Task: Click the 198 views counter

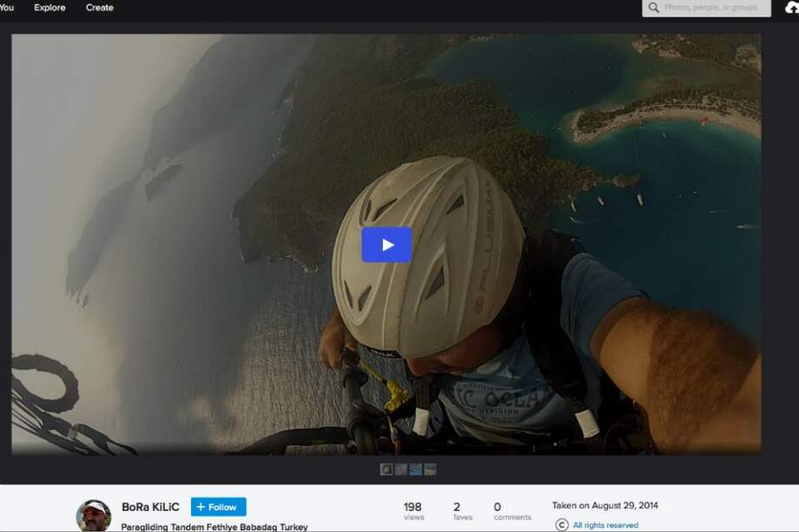Action: [413, 511]
